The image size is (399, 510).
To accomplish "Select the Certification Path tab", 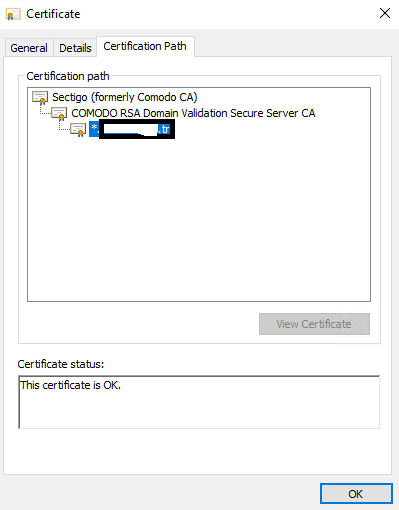I will tap(145, 46).
